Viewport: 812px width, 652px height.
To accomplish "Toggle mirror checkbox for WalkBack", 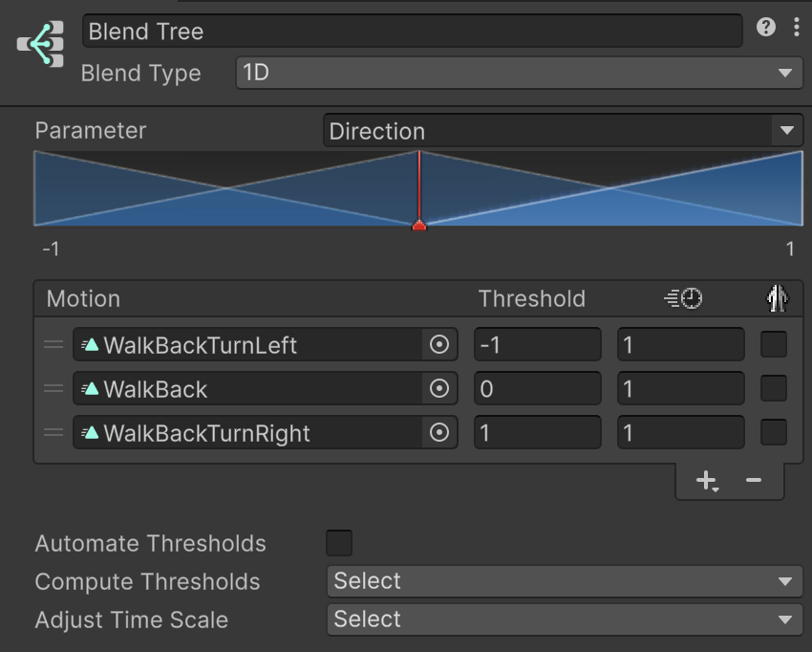I will 774,388.
